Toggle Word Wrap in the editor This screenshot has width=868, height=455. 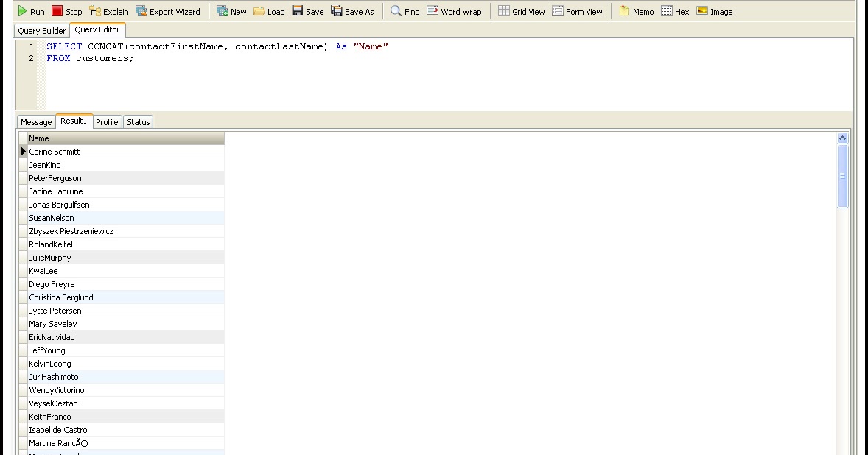(x=454, y=11)
